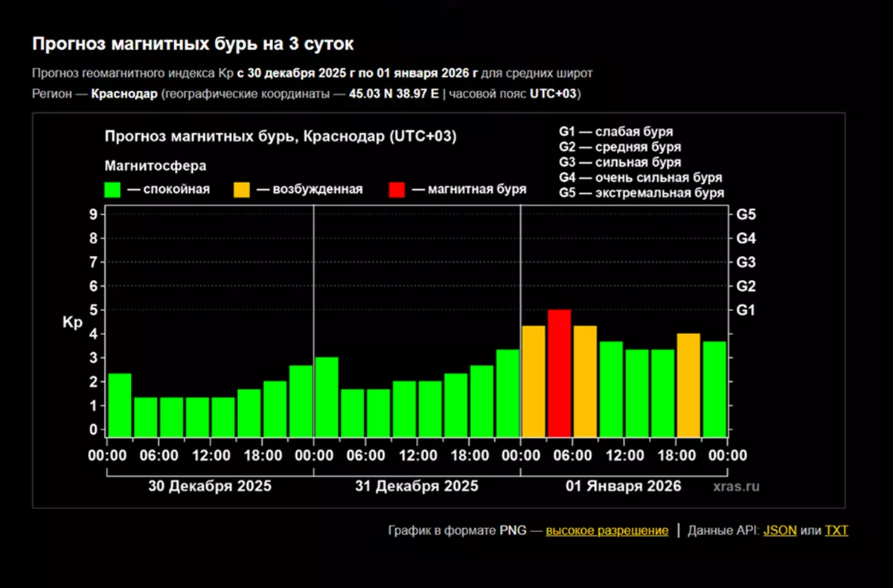
Task: Click the heading "Прогноз магнитных бурь на 3 суток"
Action: pos(193,45)
